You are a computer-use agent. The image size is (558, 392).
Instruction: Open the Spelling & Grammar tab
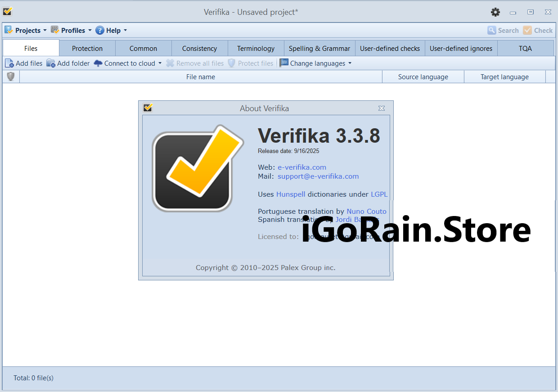click(319, 49)
